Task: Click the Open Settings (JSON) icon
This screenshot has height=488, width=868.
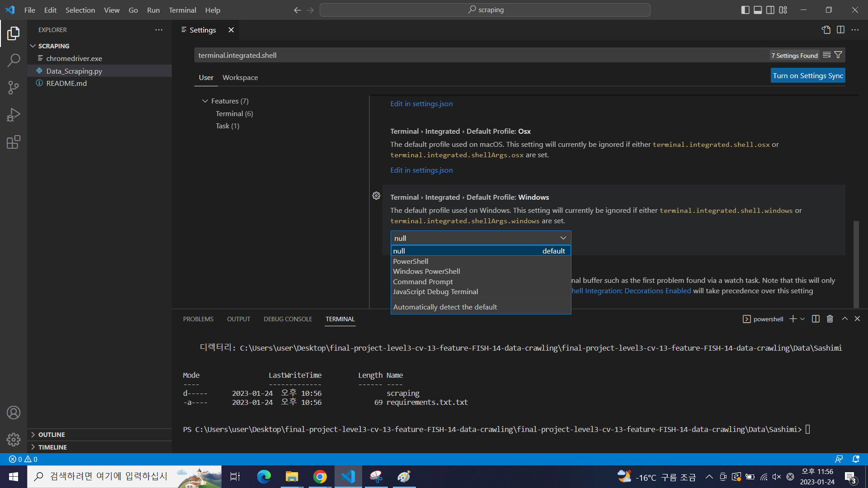Action: click(826, 30)
